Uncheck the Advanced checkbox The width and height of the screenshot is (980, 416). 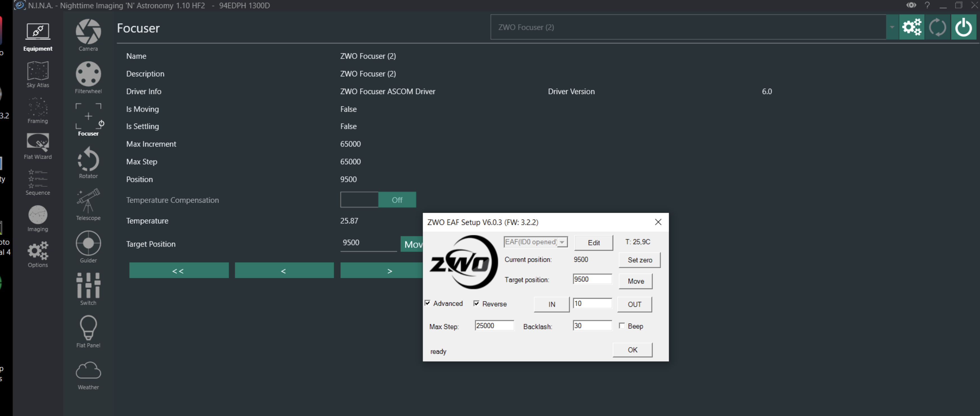428,303
